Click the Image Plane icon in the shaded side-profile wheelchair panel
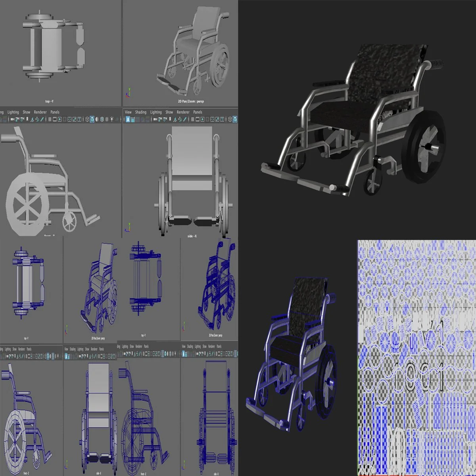 tap(32, 119)
